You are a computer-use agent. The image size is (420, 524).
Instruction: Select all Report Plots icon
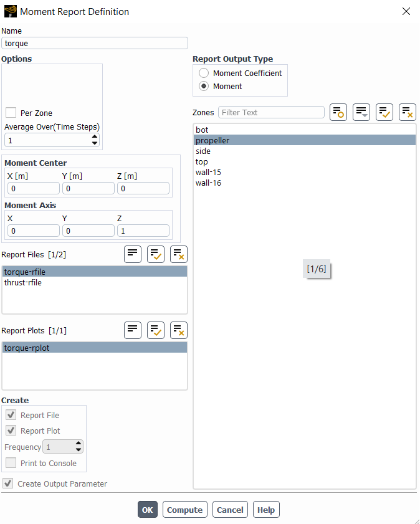pos(156,330)
